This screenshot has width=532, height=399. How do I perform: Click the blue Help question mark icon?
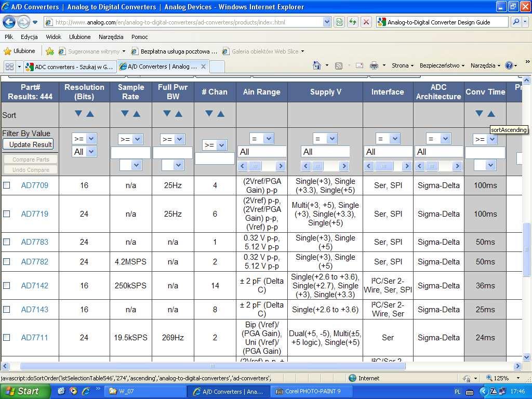point(509,65)
